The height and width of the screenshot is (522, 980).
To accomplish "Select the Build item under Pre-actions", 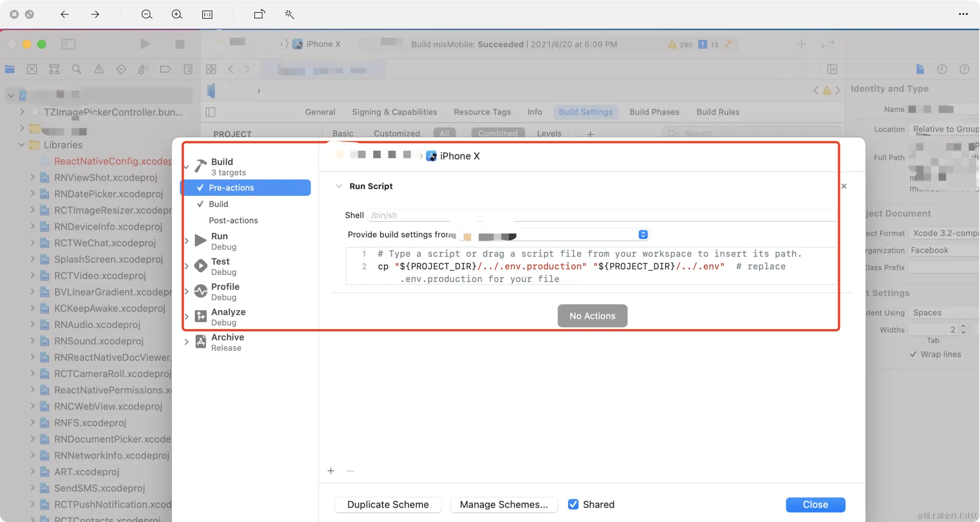I will [218, 204].
